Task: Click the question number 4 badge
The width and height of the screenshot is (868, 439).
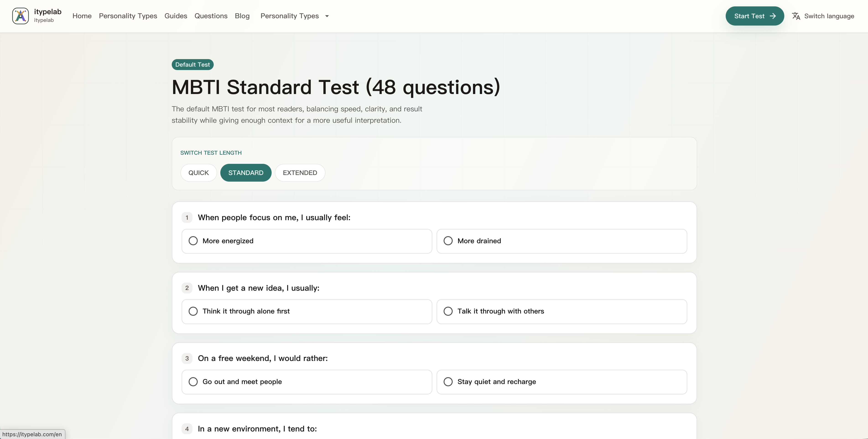Action: click(x=187, y=429)
